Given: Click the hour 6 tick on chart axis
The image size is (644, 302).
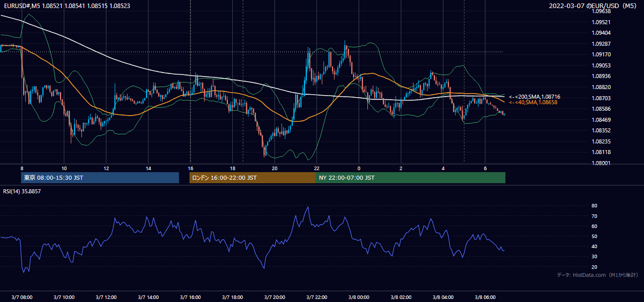Looking at the screenshot, I should pos(485,168).
